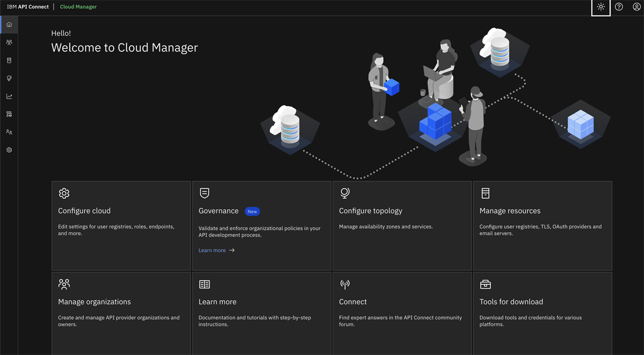Click 'Edit settings for user registries' description
Screen dimensions: 644x355
[x=116, y=230]
